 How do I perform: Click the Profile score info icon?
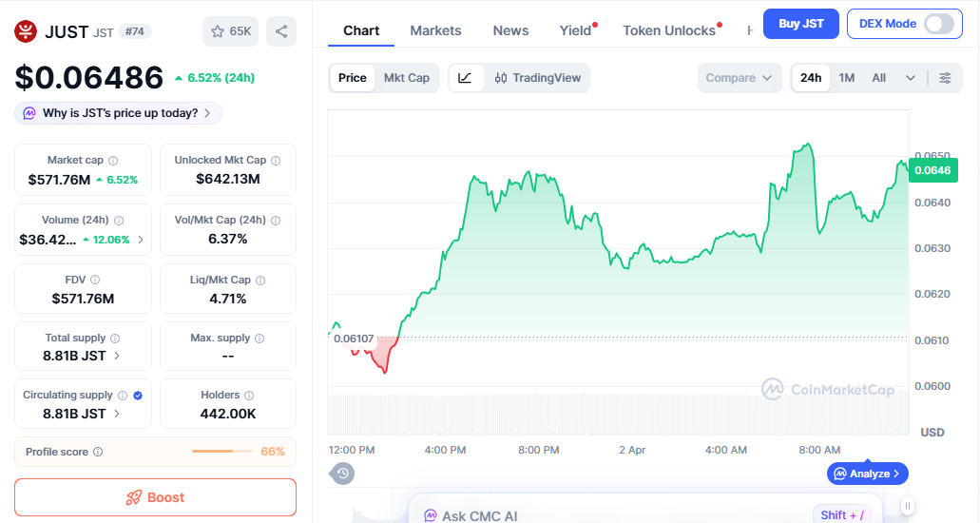click(98, 453)
